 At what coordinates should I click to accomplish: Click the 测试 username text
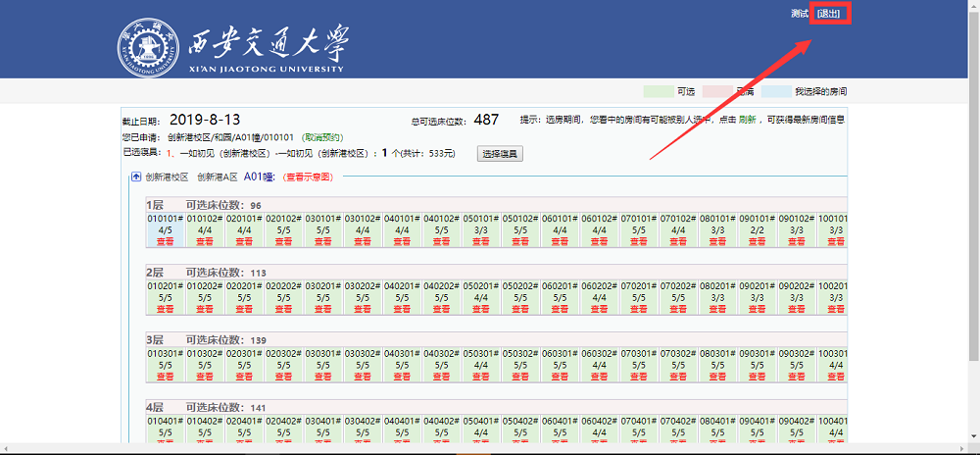800,13
